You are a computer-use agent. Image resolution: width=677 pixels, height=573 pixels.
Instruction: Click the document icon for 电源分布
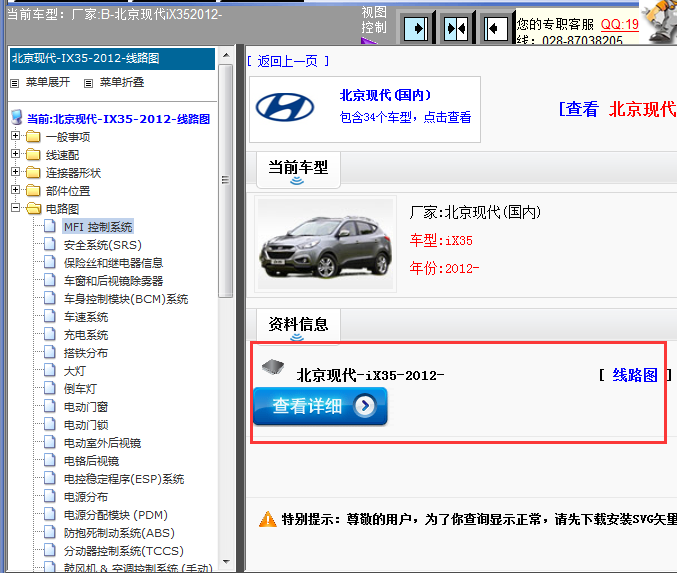[50, 496]
